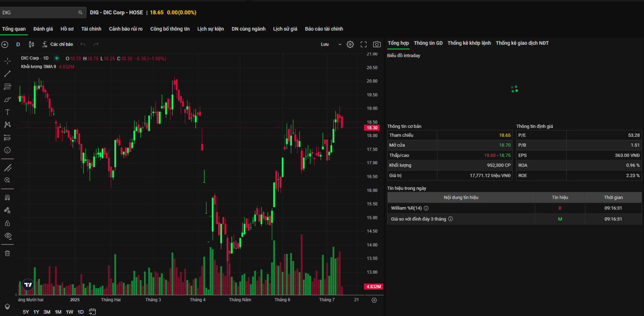The height and width of the screenshot is (316, 644).
Task: Open the Thông tin GD tab
Action: coord(428,43)
